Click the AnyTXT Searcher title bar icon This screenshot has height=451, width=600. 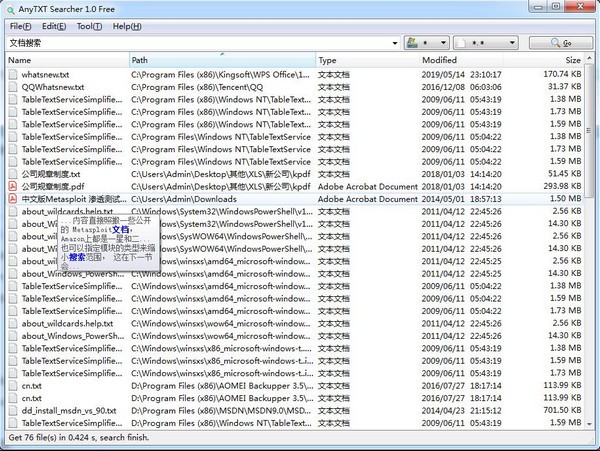click(11, 9)
